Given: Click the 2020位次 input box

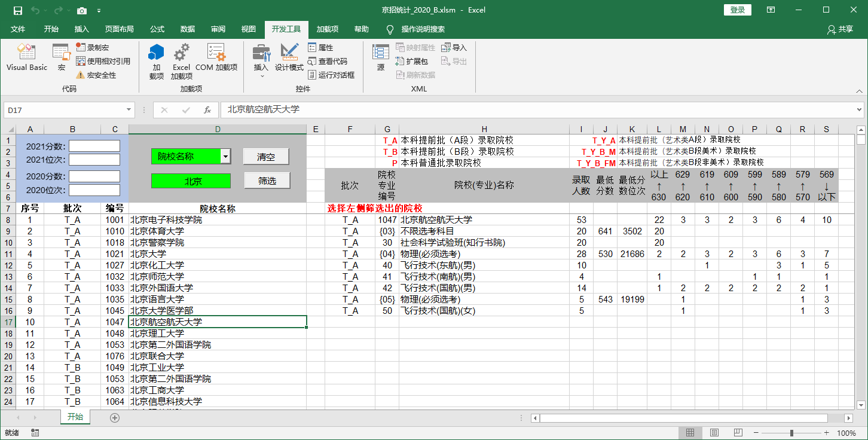Looking at the screenshot, I should (x=94, y=190).
